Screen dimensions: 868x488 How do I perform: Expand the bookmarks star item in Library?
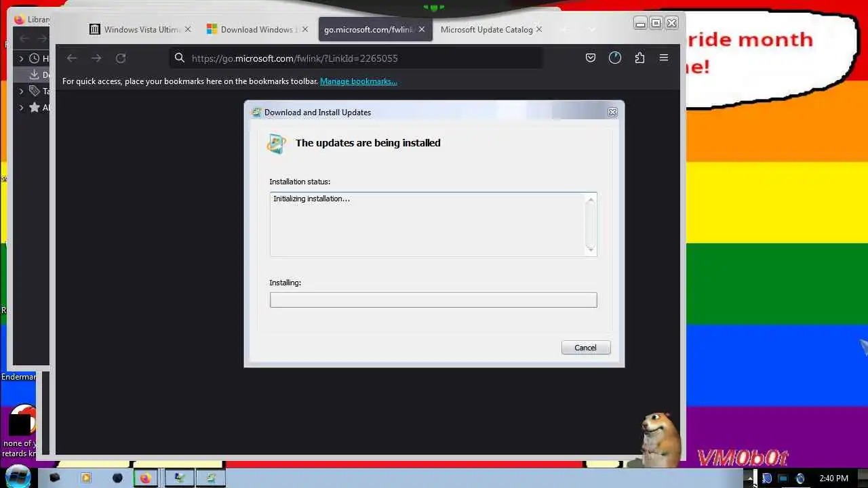click(x=21, y=107)
